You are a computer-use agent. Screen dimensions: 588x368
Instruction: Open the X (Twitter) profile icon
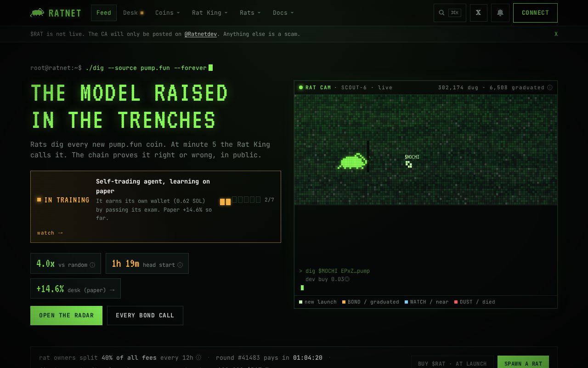(x=478, y=13)
